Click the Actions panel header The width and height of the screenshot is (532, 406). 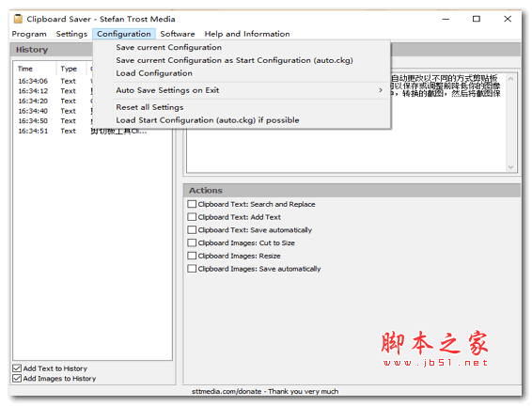[x=352, y=191]
